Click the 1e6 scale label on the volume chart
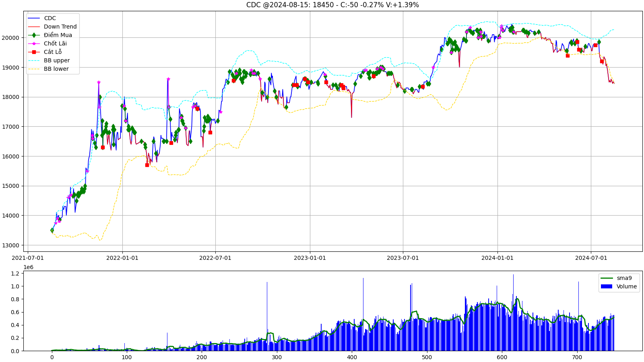This screenshot has width=644, height=362. [x=28, y=267]
